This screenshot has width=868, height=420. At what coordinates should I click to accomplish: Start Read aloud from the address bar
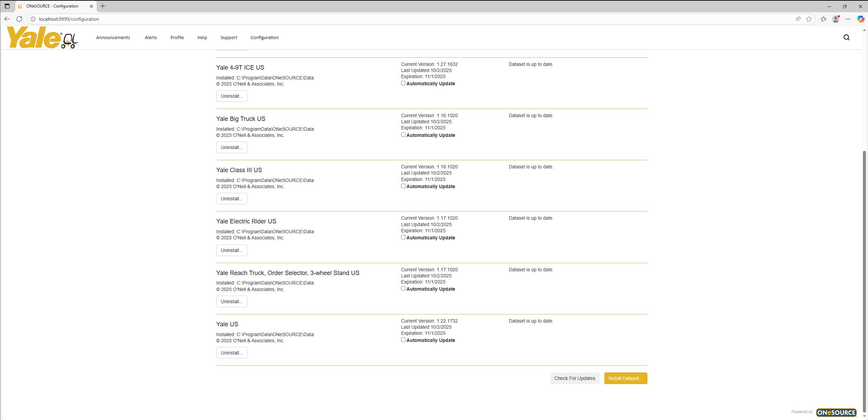[798, 19]
